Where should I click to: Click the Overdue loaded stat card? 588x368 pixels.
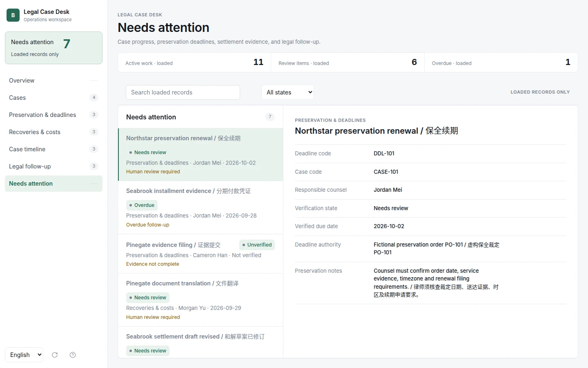point(501,63)
